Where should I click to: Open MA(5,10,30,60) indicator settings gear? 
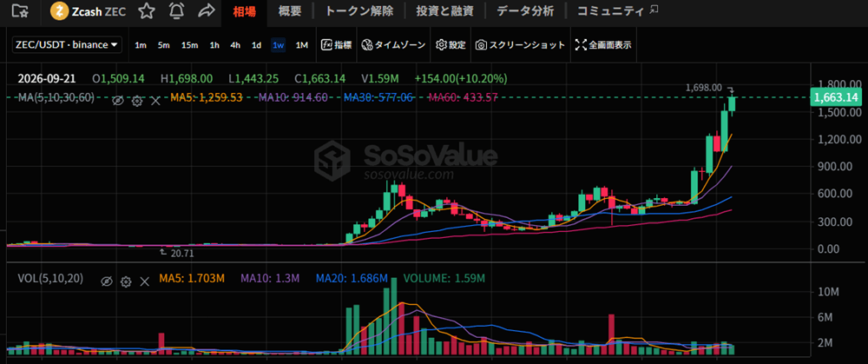(x=137, y=100)
